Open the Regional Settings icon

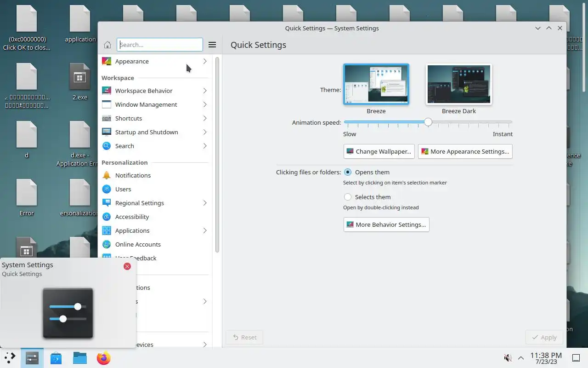(x=107, y=203)
